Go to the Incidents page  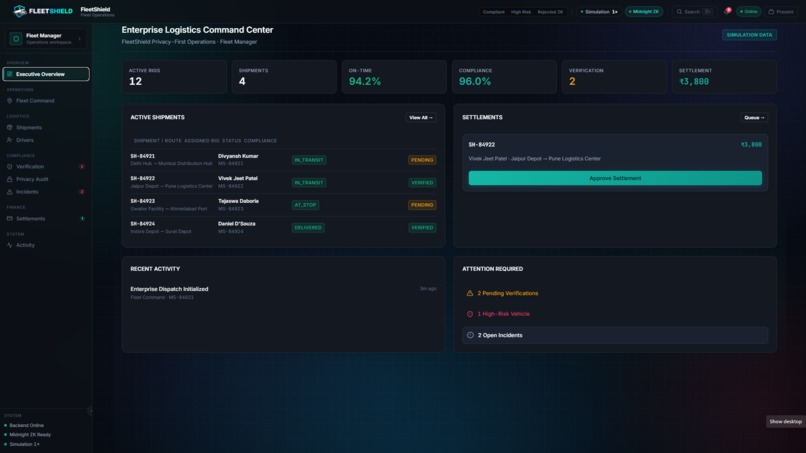(x=46, y=192)
